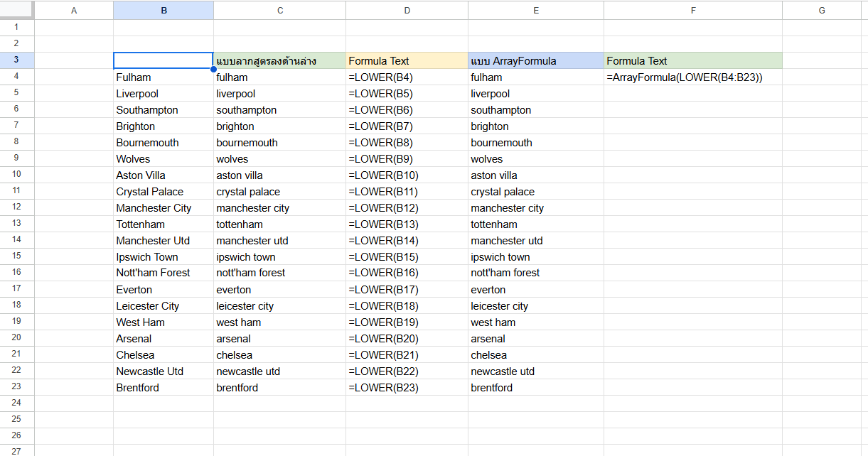The width and height of the screenshot is (868, 456).
Task: Click cell 'Brentford' in column B
Action: pos(164,387)
